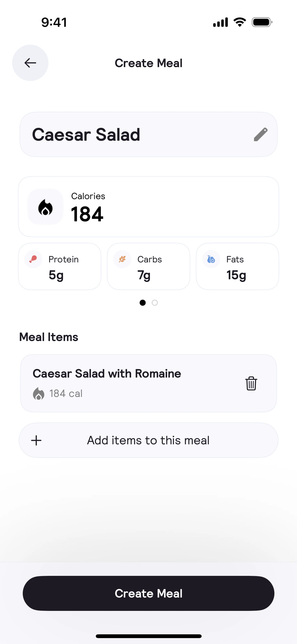Tap the fats droplet icon
The width and height of the screenshot is (297, 644).
coord(211,259)
